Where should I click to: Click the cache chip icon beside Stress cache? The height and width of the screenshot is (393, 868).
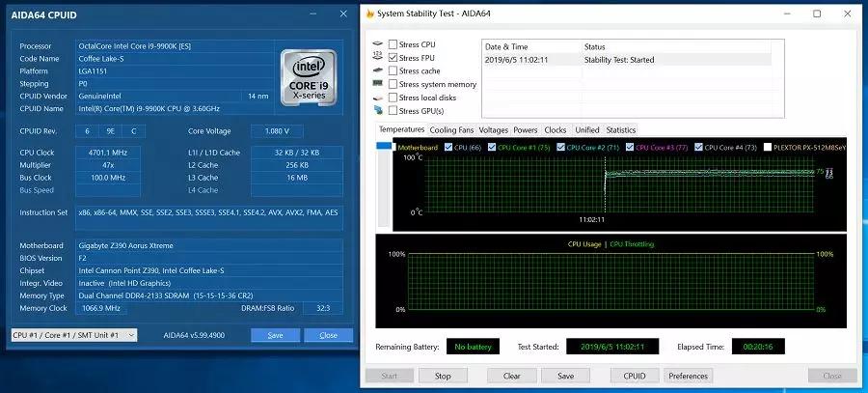[x=378, y=70]
